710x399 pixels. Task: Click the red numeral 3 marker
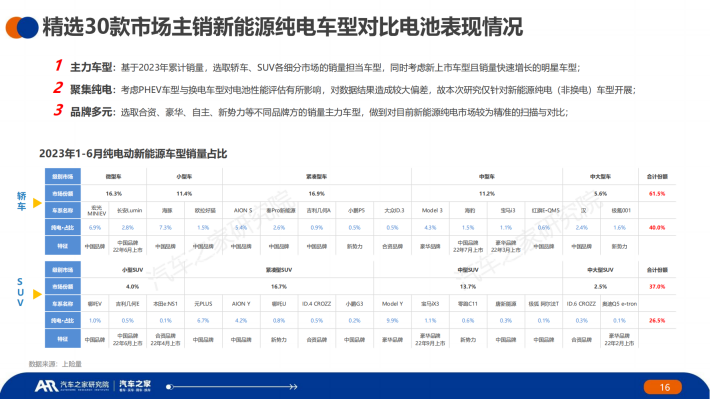[x=58, y=110]
